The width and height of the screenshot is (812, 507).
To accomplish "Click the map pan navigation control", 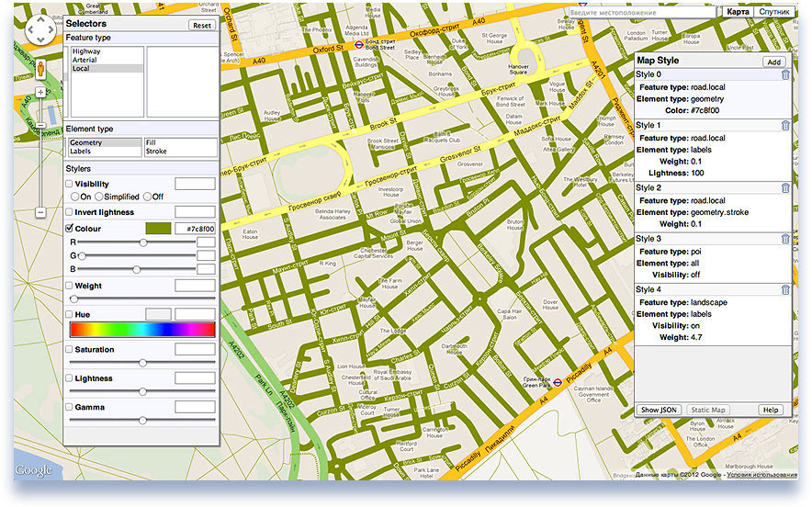I will (x=40, y=31).
